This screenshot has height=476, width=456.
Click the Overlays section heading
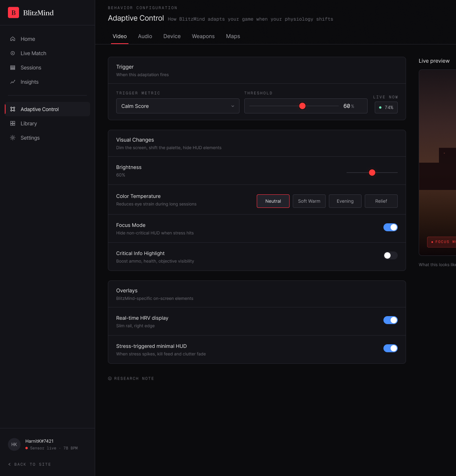pos(127,290)
